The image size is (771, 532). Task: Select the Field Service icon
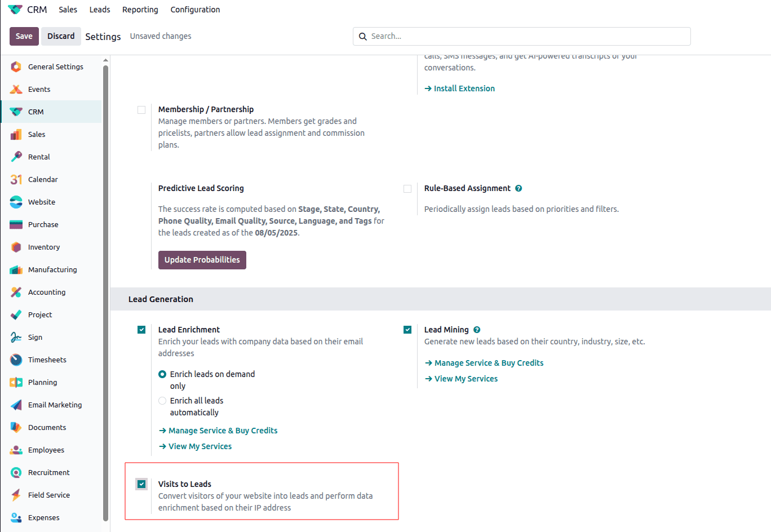[x=16, y=495]
